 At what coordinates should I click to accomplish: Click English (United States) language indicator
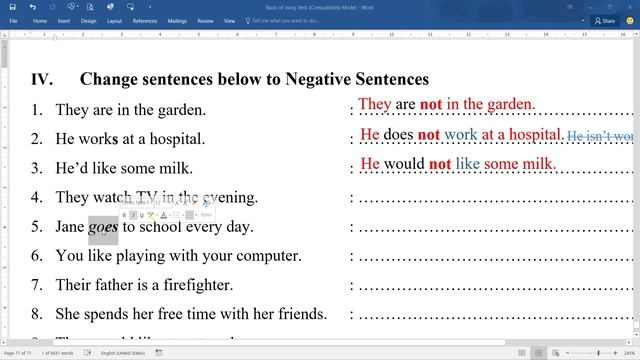coord(123,353)
